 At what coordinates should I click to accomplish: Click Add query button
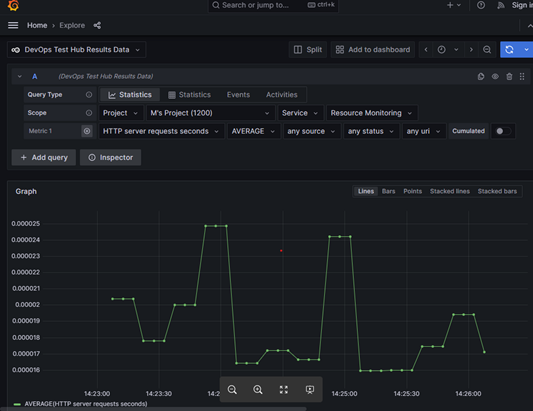[44, 157]
